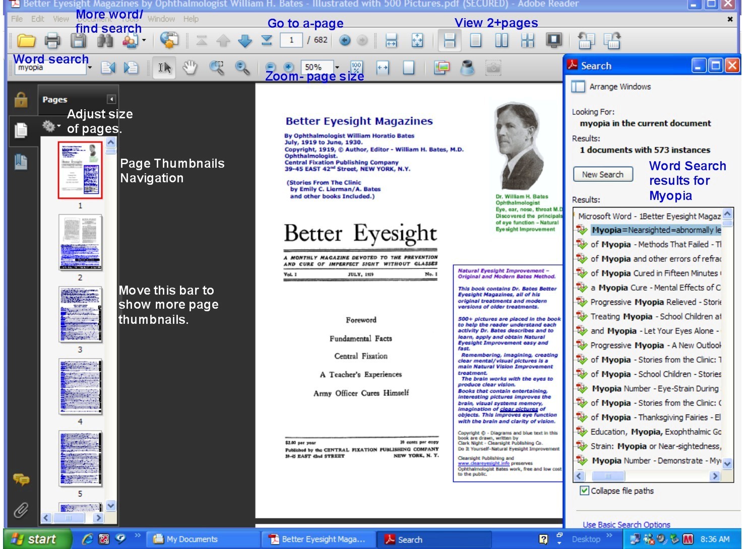Click the zoom out minus button
This screenshot has height=549, width=756.
[x=271, y=67]
